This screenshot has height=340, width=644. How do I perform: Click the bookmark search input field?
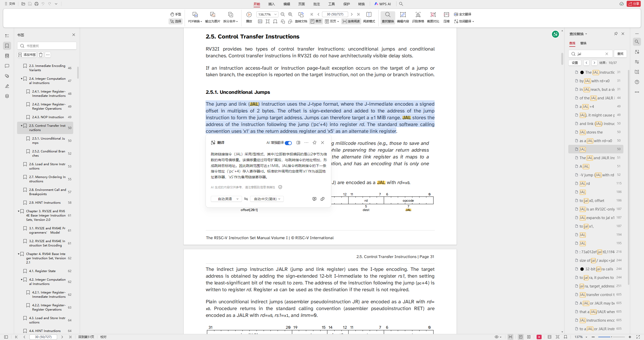[50, 46]
